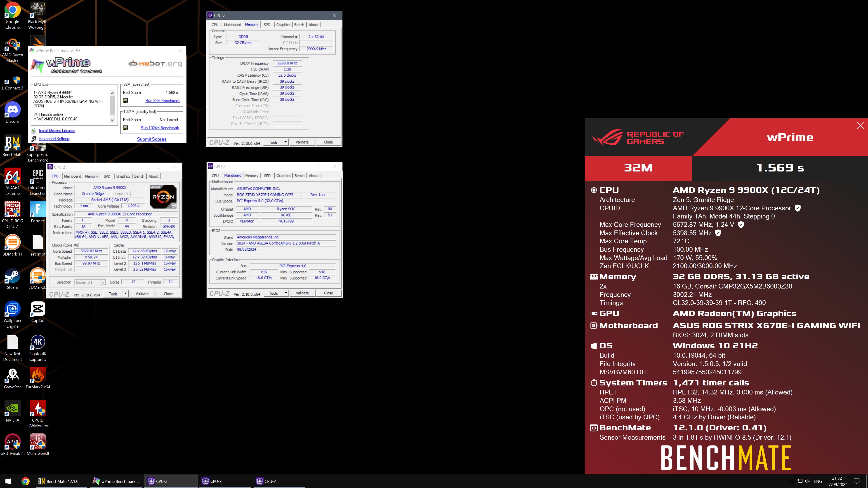868x488 pixels.
Task: Open Advanced Settings in wPrime
Action: (54, 139)
